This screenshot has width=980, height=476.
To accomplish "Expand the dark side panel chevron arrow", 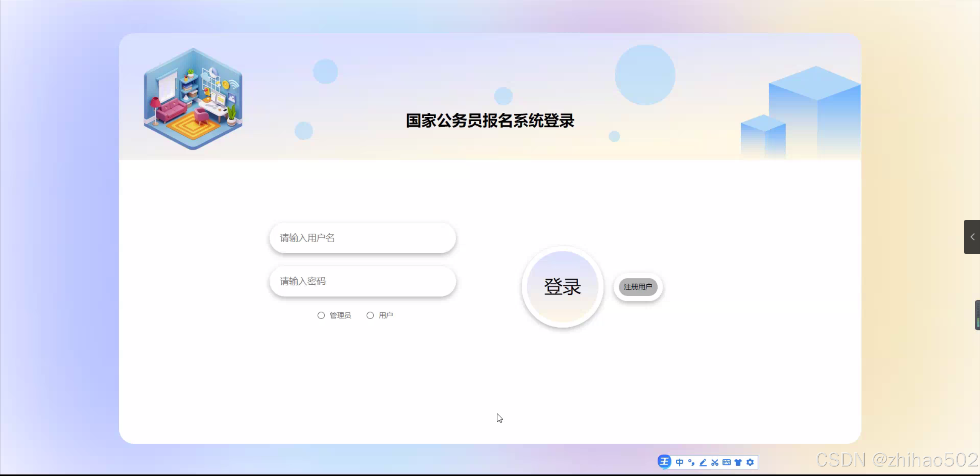I will click(972, 237).
